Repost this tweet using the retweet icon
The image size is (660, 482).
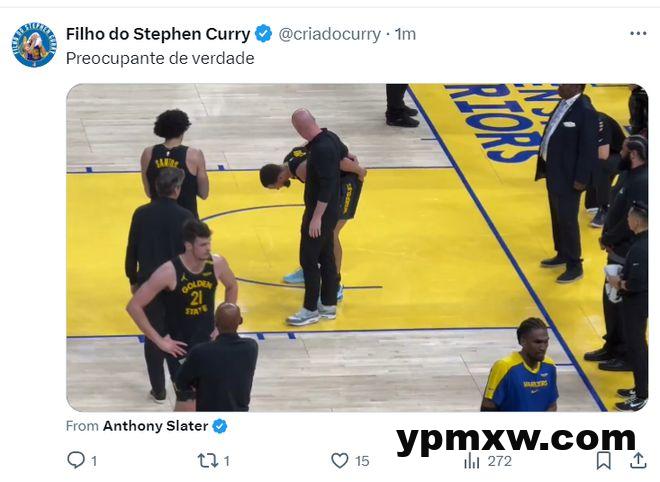[x=207, y=460]
